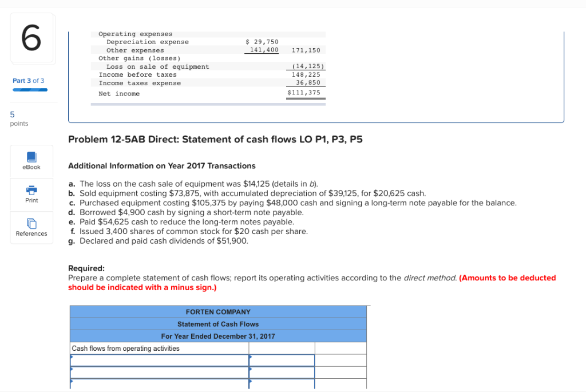Click the question number 6 box
This screenshot has height=392, width=586.
pos(31,37)
